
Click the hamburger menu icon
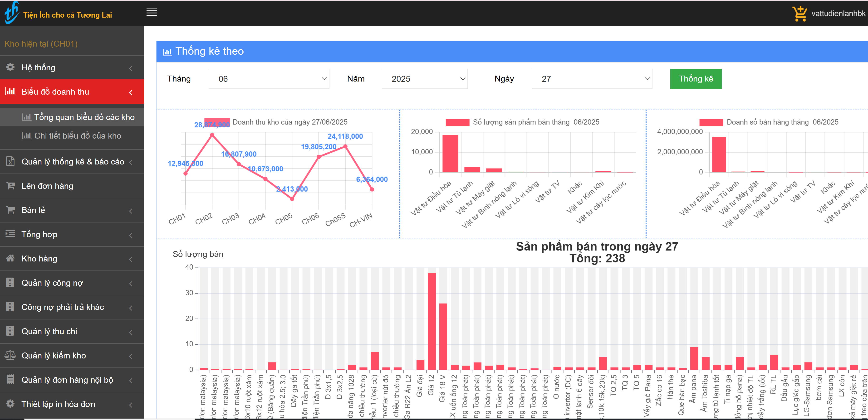point(152,12)
